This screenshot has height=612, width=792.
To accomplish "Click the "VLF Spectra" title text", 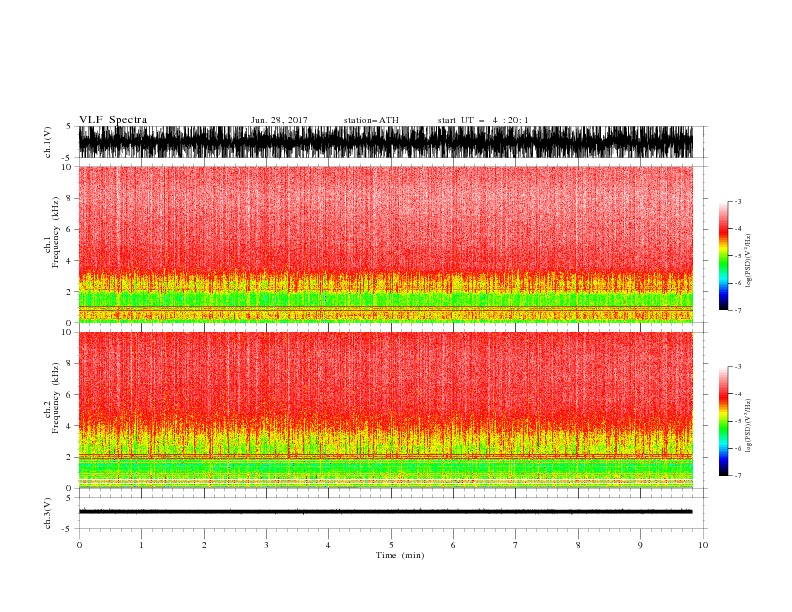I will tap(113, 120).
